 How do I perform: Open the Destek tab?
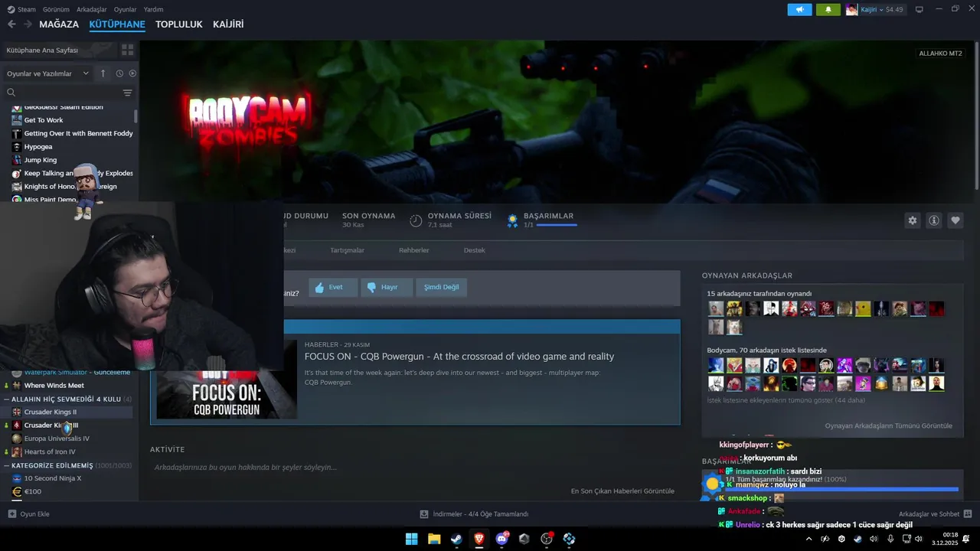coord(475,250)
